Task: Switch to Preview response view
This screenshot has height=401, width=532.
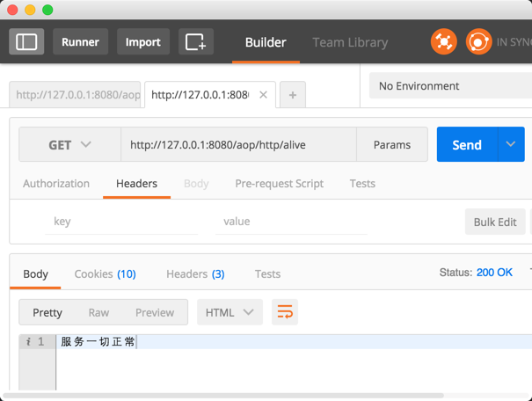Action: tap(155, 312)
